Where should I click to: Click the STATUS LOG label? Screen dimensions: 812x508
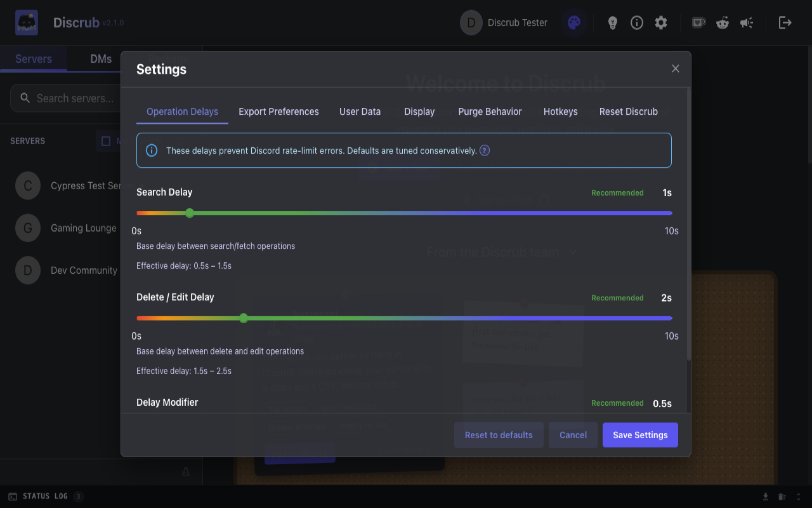click(x=45, y=497)
